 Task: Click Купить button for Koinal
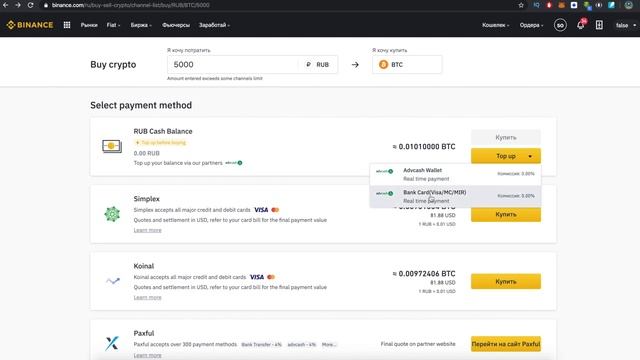tap(506, 281)
